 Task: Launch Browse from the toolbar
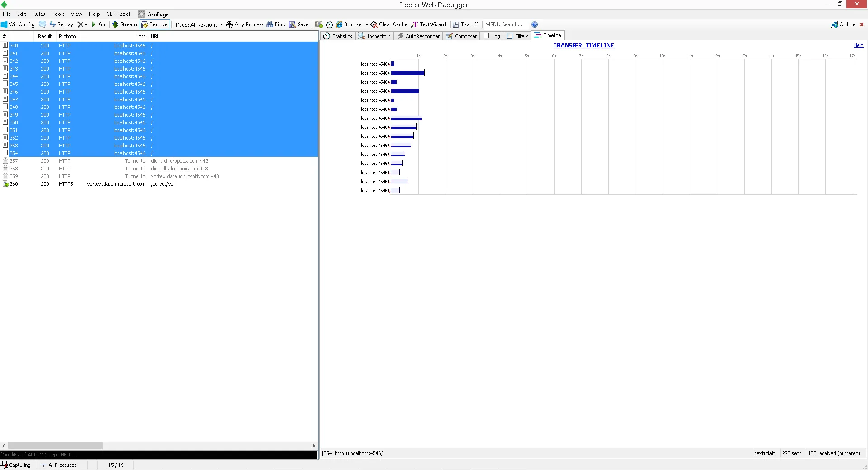[349, 24]
